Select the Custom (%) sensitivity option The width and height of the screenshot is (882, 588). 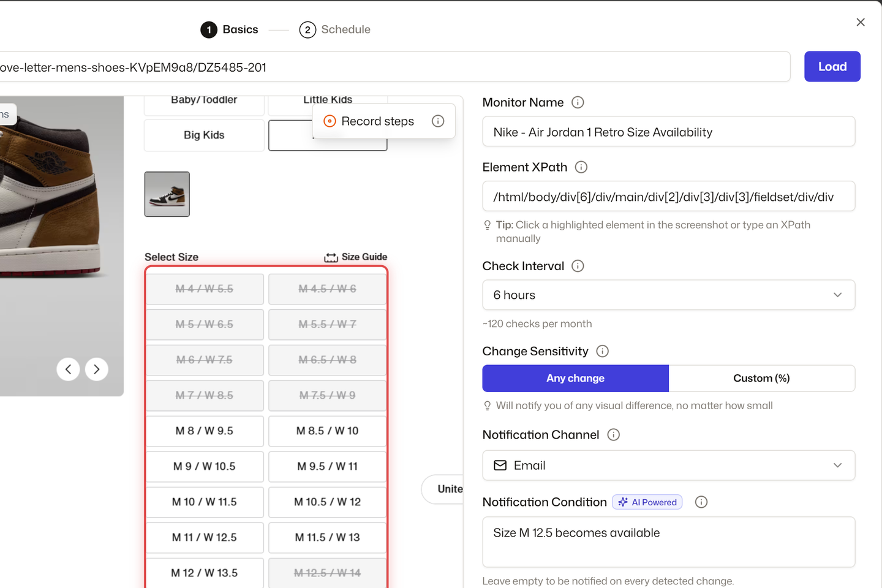pyautogui.click(x=762, y=379)
